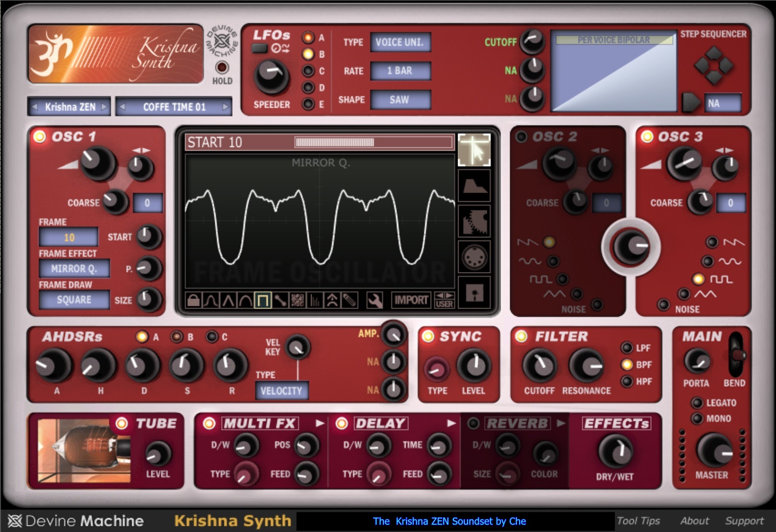Choose the arc draw shape tool

point(245,300)
